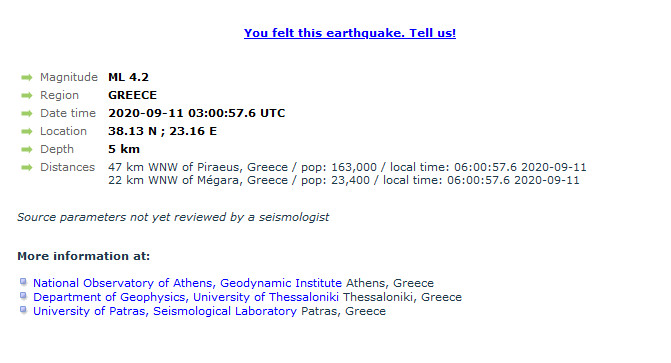The height and width of the screenshot is (363, 671).
Task: Click the 2020-09-11 03:00:57.6 UTC timestamp
Action: click(197, 113)
